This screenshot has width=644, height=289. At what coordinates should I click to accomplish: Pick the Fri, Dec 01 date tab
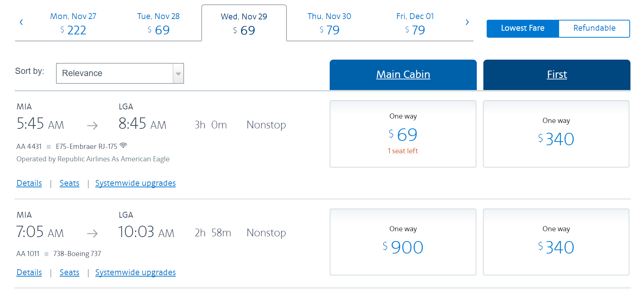[415, 23]
